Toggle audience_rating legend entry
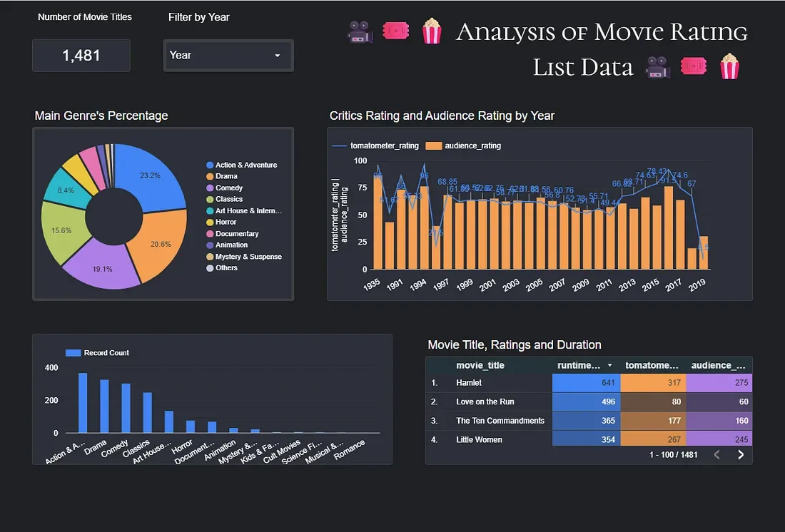Image resolution: width=785 pixels, height=532 pixels. [464, 145]
